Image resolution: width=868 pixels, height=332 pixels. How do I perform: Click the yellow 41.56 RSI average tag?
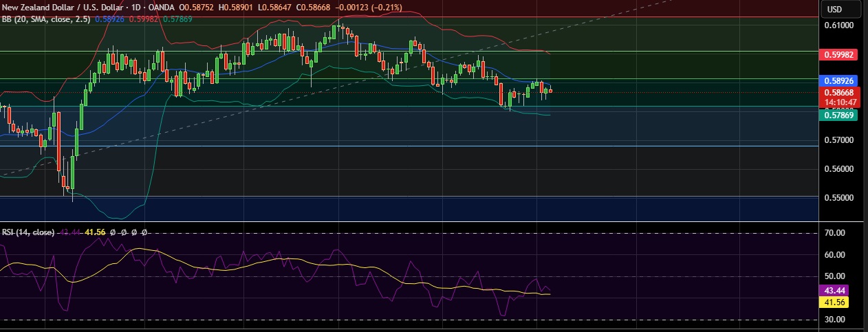(x=838, y=302)
